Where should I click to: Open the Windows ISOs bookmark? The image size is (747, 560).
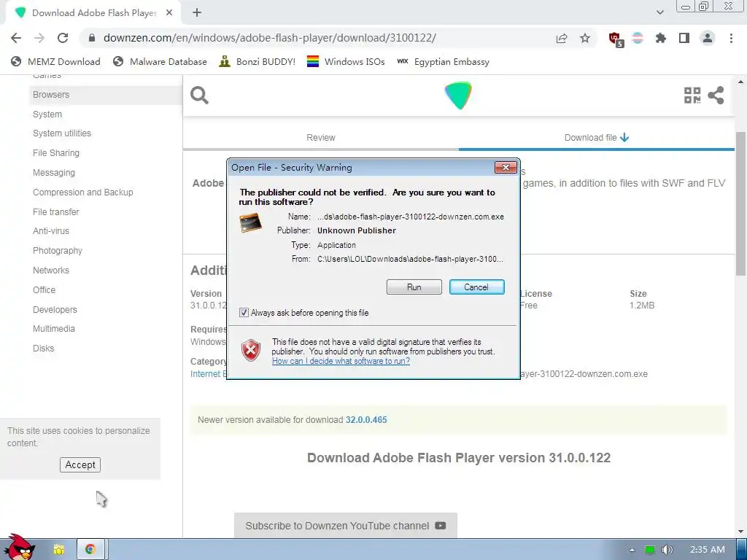pyautogui.click(x=346, y=62)
